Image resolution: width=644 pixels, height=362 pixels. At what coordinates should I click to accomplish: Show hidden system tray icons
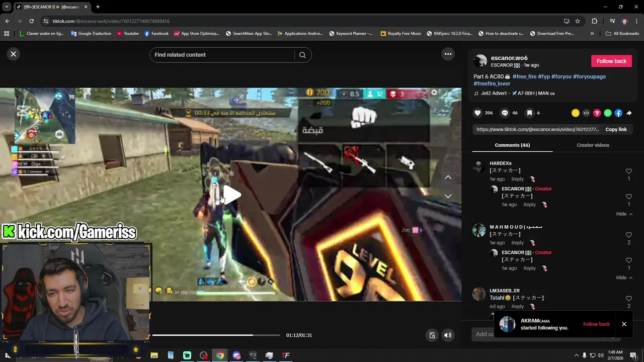[x=576, y=355]
